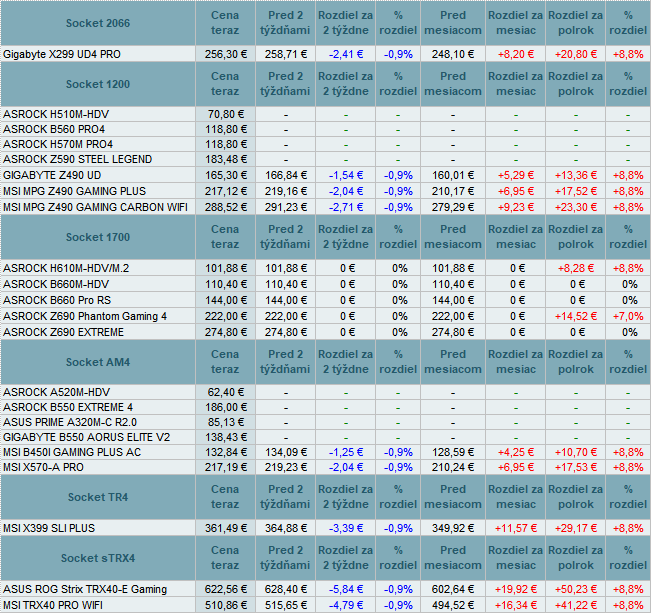Select the Socket sTRX4 section header
651x613 pixels.
pyautogui.click(x=98, y=558)
